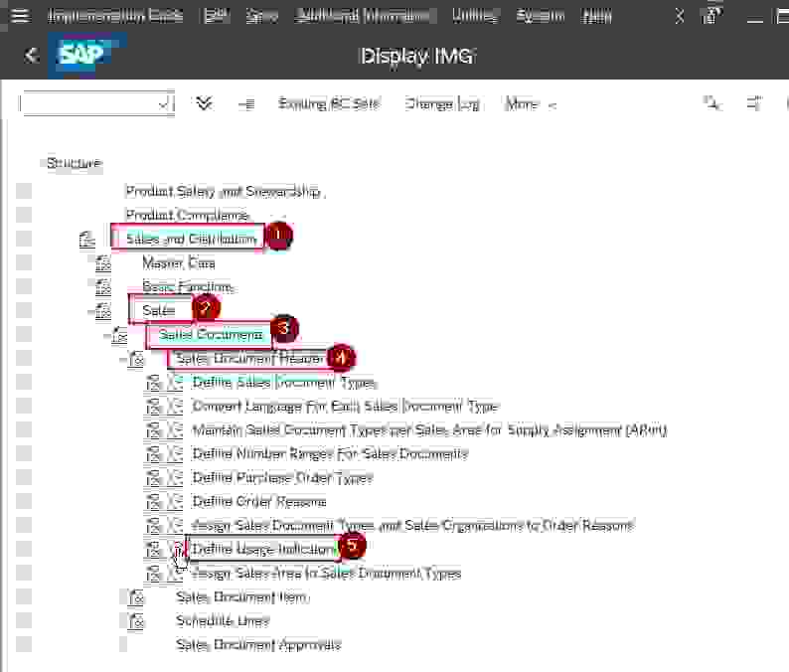Click the search icon in the right toolbar
Screen dimensions: 789x672
711,103
